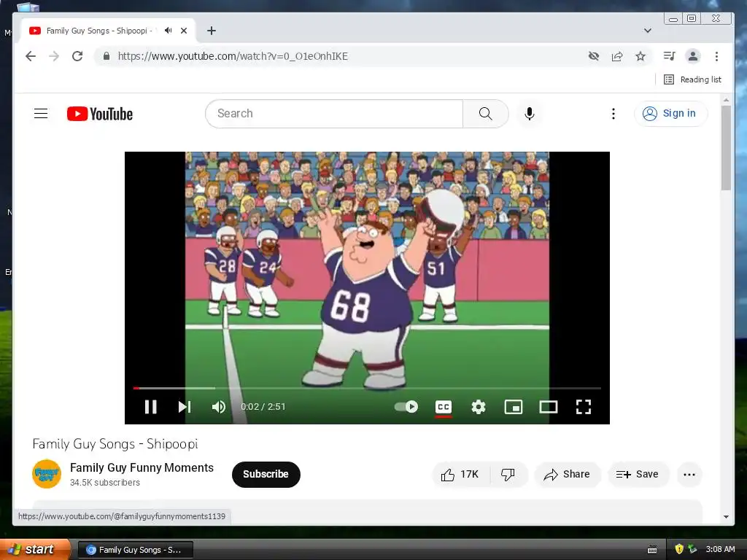747x560 pixels.
Task: Click the 3:08 AM clock
Action: coord(720,549)
